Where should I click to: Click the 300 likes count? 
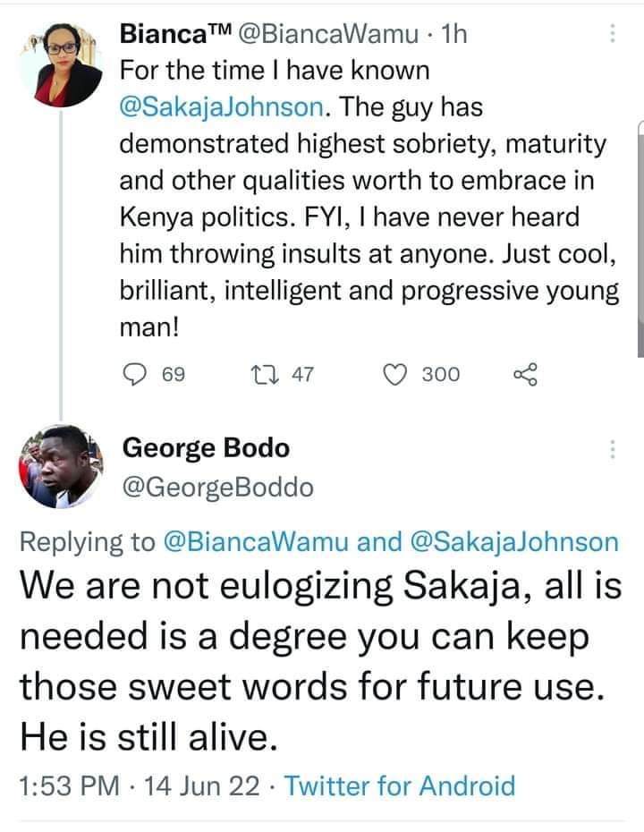pos(440,375)
